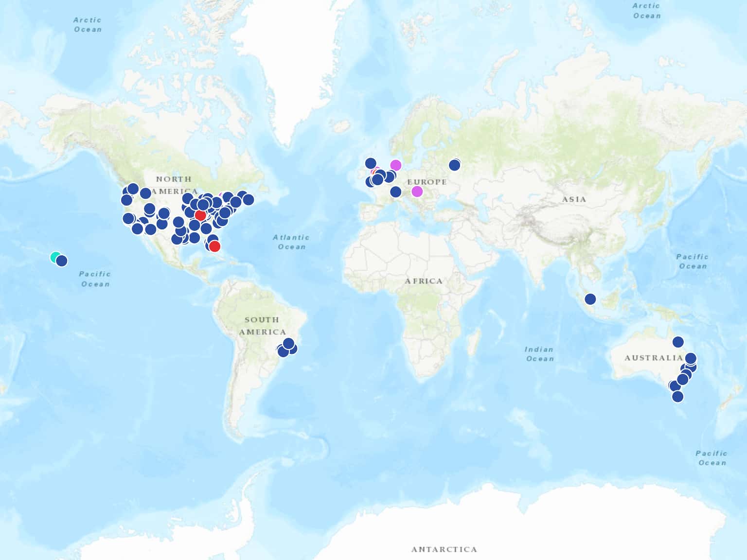The height and width of the screenshot is (560, 747).
Task: Click the ANTARCTICA label on the map
Action: click(x=444, y=549)
